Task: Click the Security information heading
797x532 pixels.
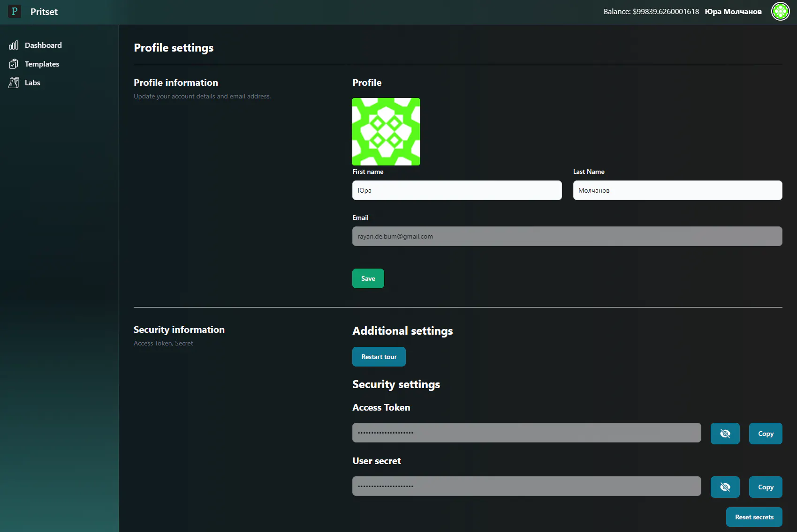Action: coord(179,330)
